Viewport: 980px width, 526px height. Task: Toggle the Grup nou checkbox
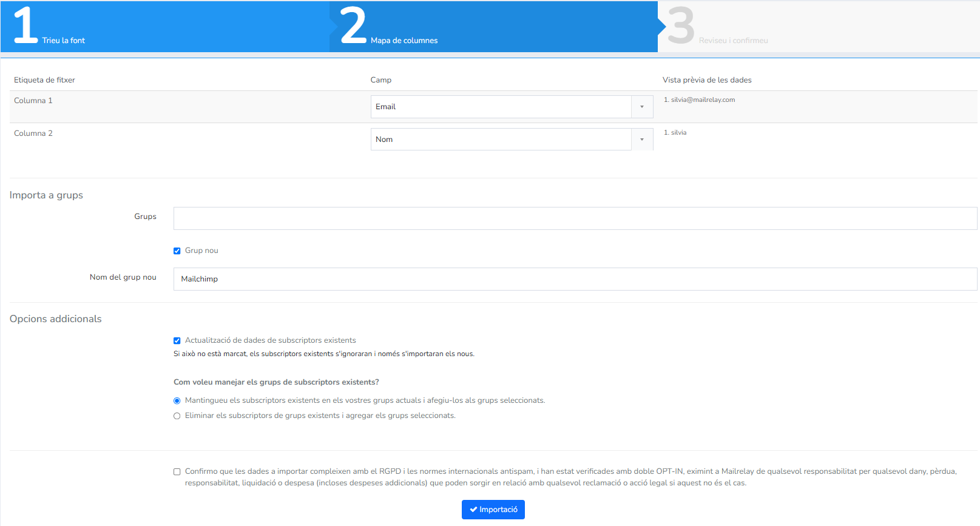(177, 251)
